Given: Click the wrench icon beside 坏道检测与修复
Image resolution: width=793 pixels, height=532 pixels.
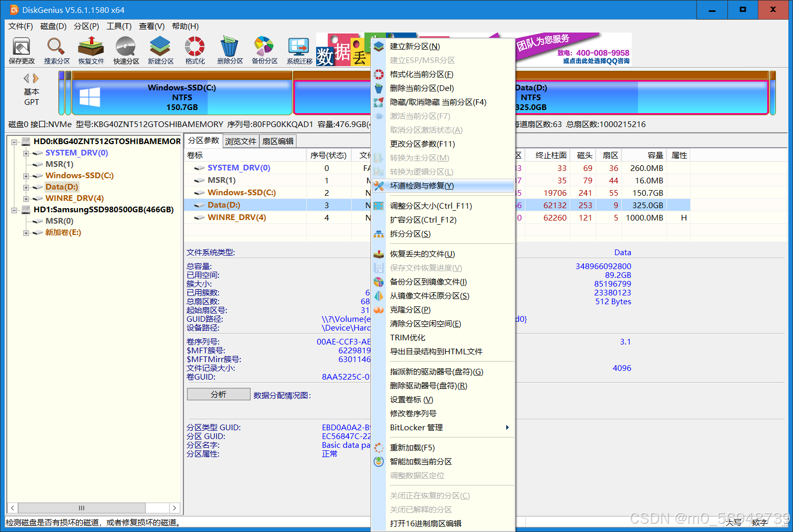Looking at the screenshot, I should pyautogui.click(x=379, y=186).
